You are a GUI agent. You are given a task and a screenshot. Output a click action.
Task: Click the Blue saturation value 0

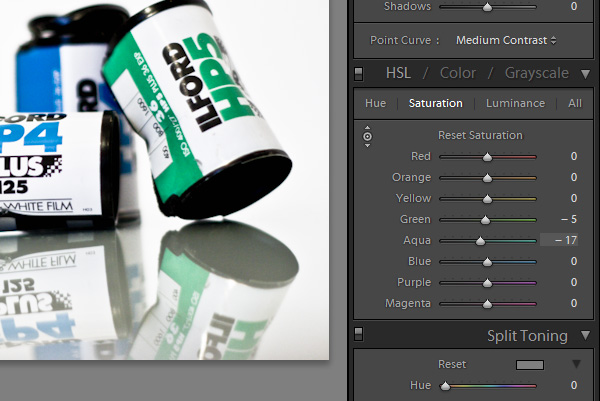point(574,261)
